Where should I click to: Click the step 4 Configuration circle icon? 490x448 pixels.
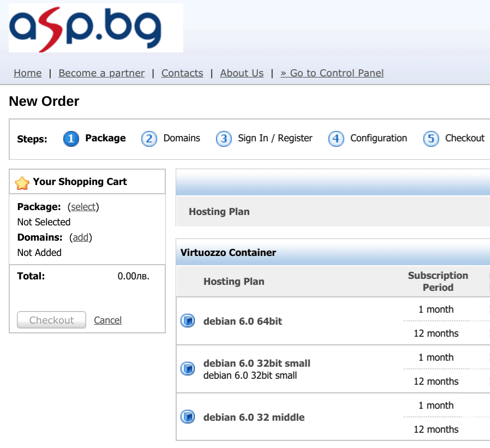tap(336, 139)
